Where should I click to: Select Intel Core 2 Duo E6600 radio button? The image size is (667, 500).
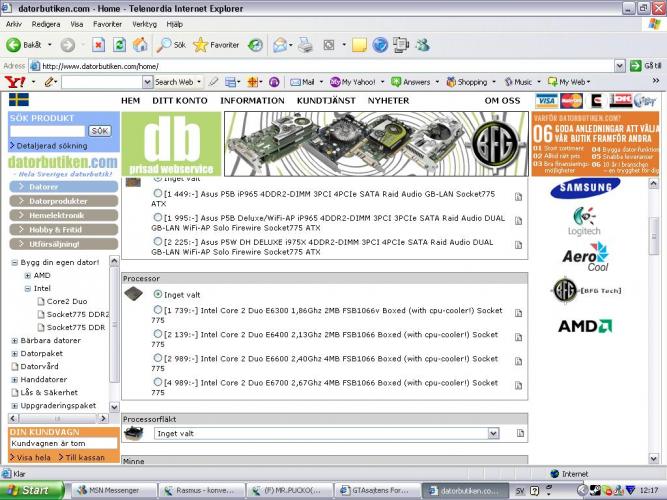158,359
